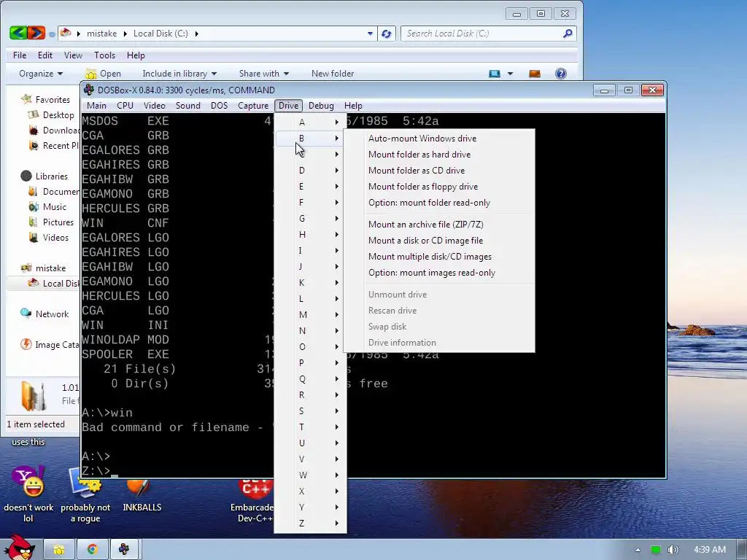The height and width of the screenshot is (560, 747).
Task: Open the Explorer View menu
Action: 73,55
